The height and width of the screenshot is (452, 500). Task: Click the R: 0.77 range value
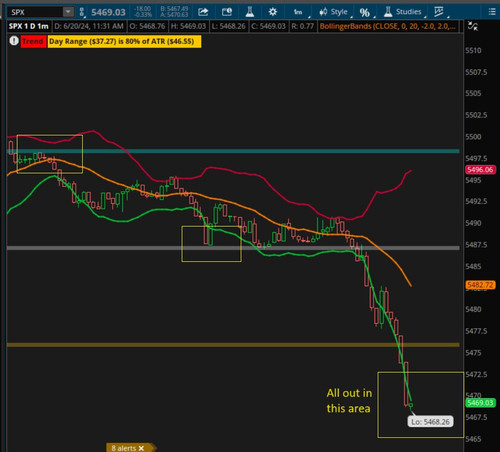pyautogui.click(x=302, y=26)
